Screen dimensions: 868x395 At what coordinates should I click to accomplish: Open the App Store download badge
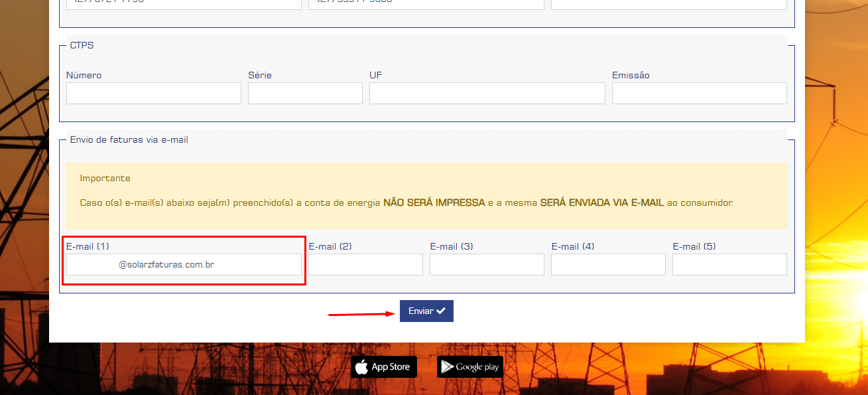384,367
